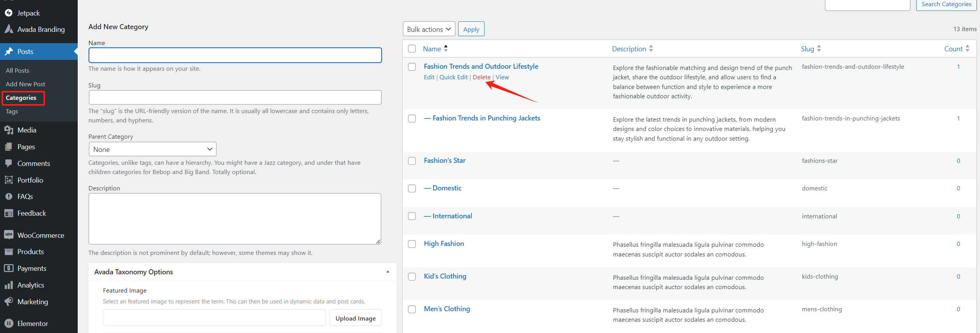Click the Jetpack icon in sidebar
Image resolution: width=980 pixels, height=333 pixels.
(9, 13)
